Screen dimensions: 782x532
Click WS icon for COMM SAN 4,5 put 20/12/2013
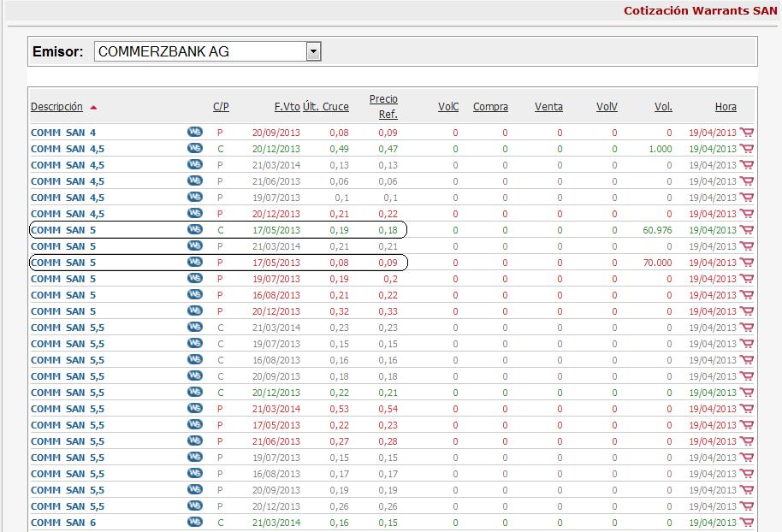coord(195,213)
